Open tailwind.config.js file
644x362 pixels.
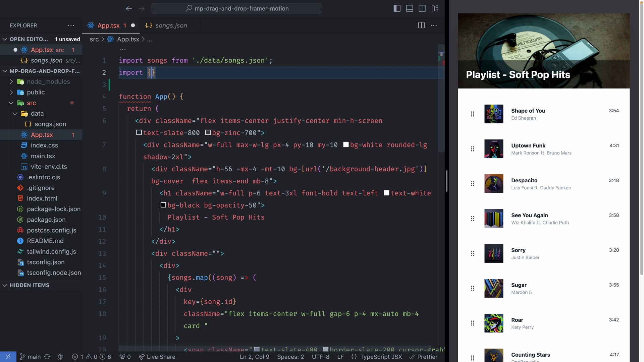pos(41,252)
